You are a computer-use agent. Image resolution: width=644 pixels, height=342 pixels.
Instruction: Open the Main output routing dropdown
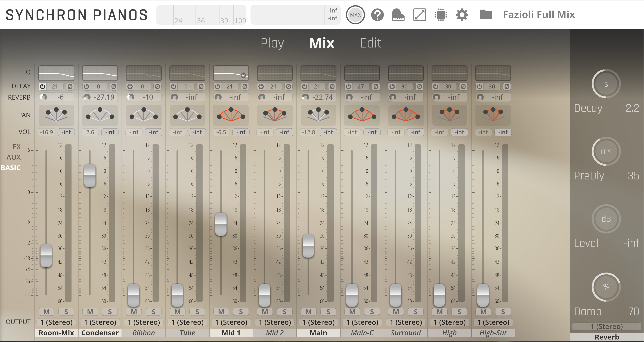coord(318,322)
